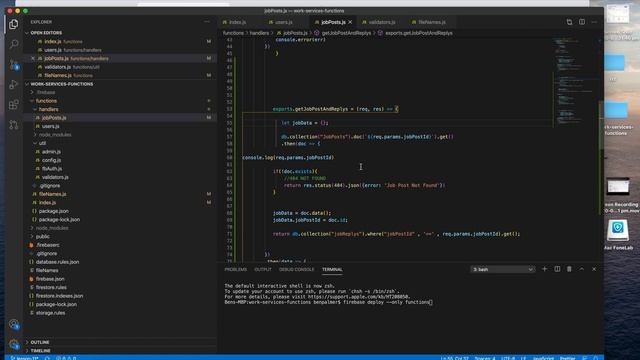Open the Output panel tab

tap(263, 269)
